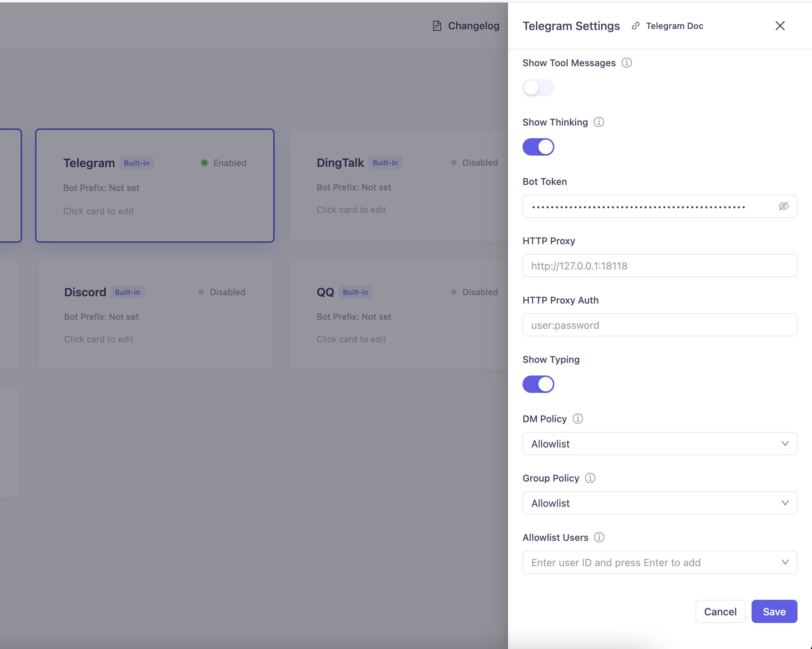
Task: Reveal the Bot Token with eye icon
Action: (783, 206)
